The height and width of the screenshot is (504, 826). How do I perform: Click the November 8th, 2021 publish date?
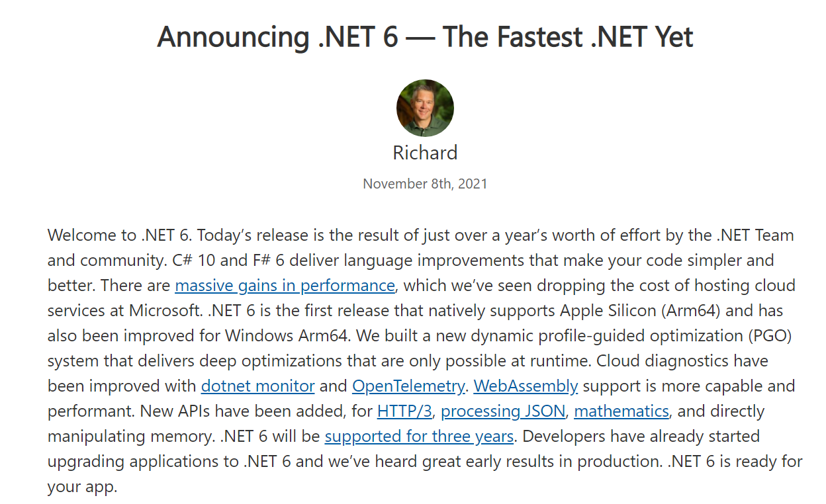pyautogui.click(x=425, y=184)
